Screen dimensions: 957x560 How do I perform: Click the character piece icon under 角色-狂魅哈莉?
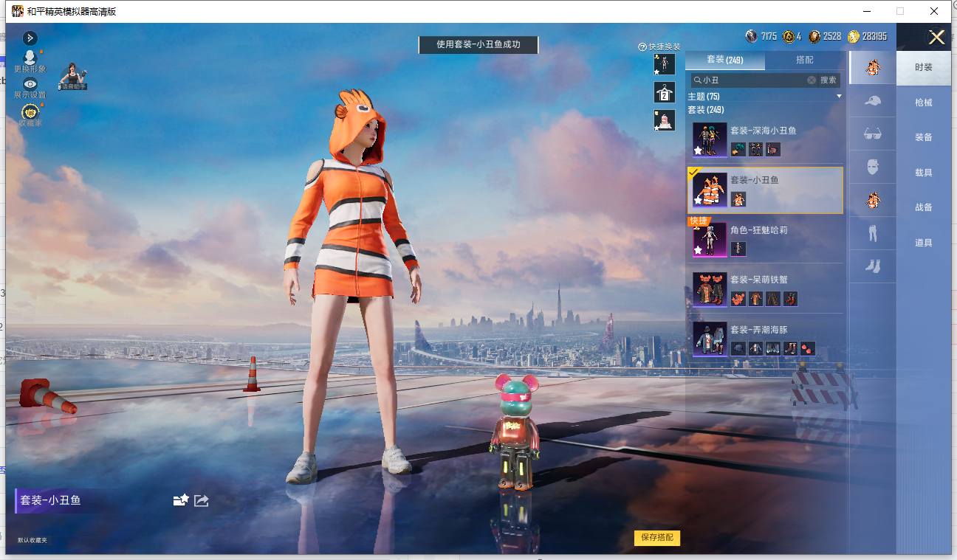tap(738, 249)
